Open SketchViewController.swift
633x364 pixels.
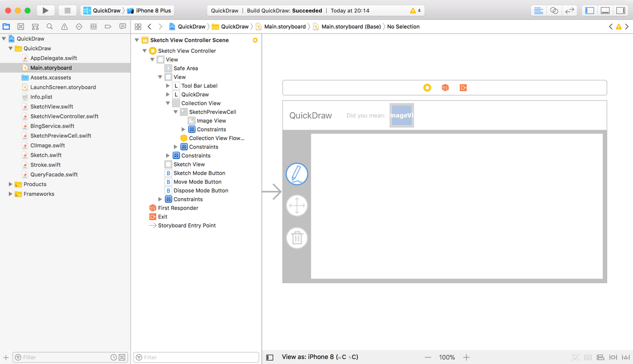pos(64,116)
